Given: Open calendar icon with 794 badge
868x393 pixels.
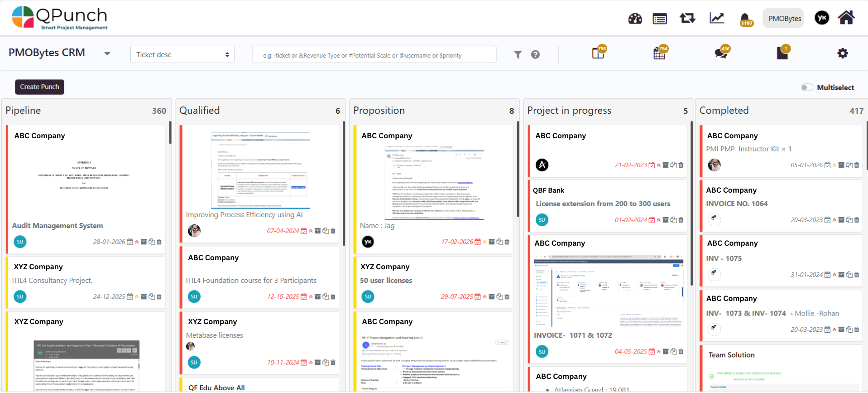Looking at the screenshot, I should pyautogui.click(x=659, y=53).
